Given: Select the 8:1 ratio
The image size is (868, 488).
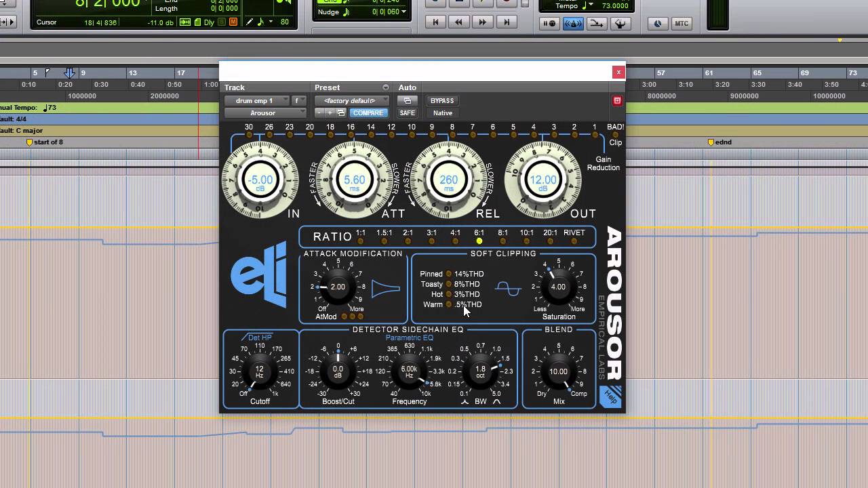Looking at the screenshot, I should 502,237.
